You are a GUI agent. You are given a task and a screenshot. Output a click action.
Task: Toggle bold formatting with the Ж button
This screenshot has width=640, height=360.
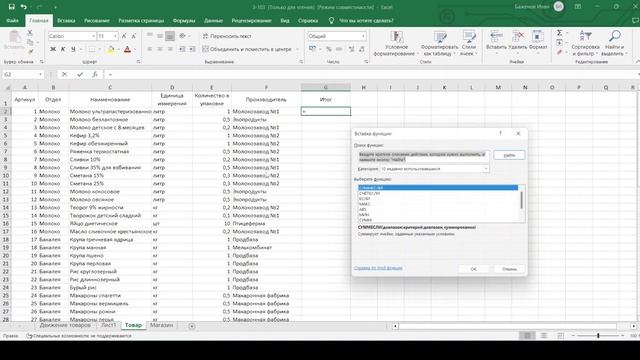point(53,49)
